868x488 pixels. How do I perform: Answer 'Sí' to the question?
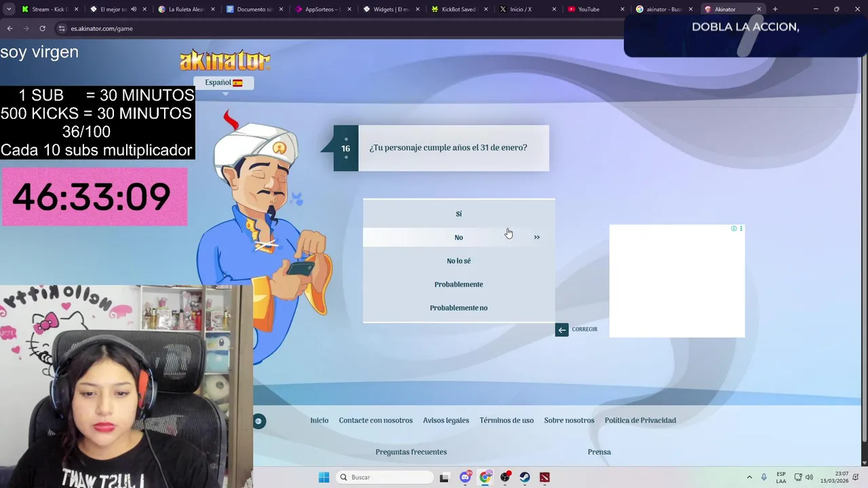(458, 213)
